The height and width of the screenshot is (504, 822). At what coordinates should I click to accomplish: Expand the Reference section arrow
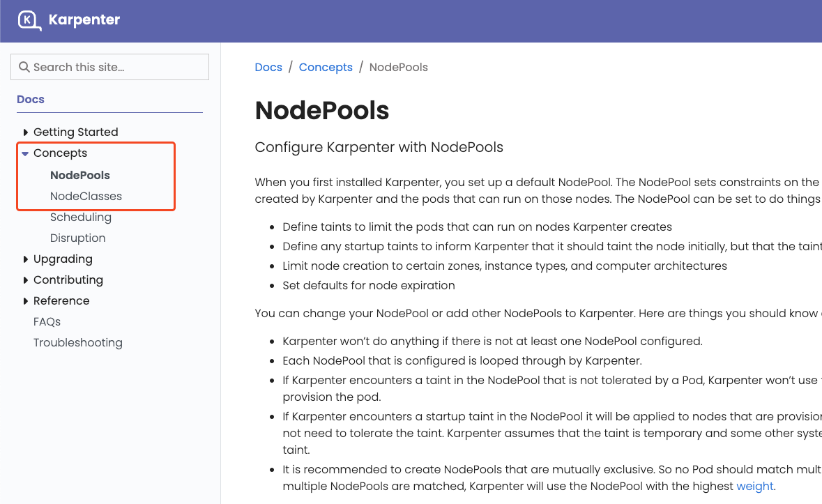25,301
